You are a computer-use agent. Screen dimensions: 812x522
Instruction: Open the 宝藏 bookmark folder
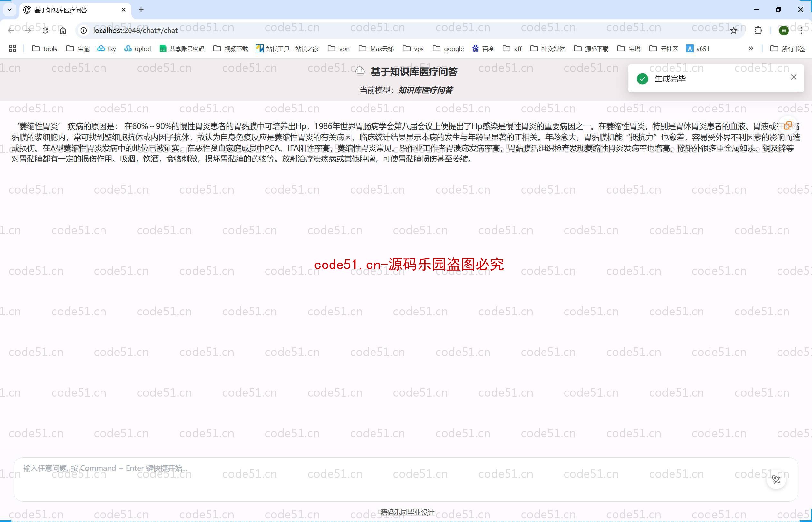coord(78,48)
